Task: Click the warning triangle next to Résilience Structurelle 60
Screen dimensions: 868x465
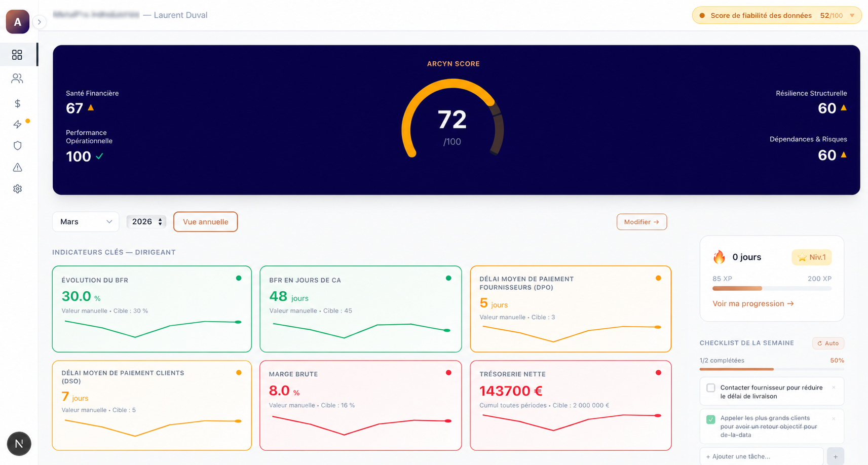Action: pos(844,107)
